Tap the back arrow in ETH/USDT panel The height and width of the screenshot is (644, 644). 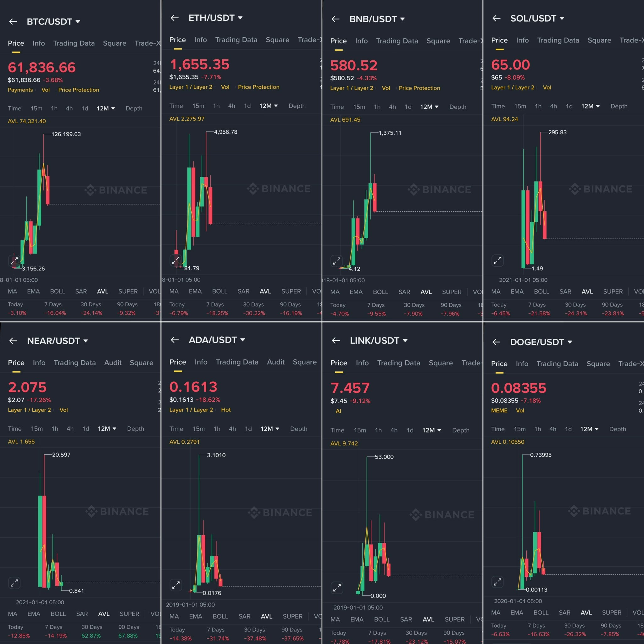pos(175,18)
